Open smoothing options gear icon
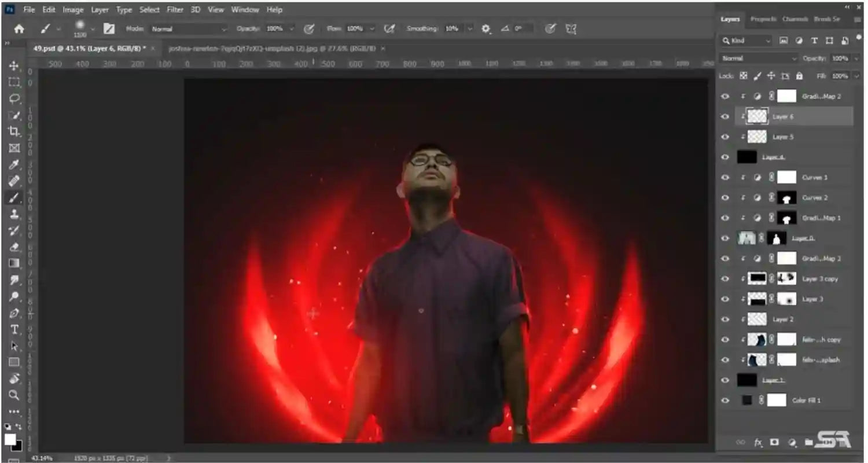Screen dimensions: 868x463 click(x=486, y=28)
